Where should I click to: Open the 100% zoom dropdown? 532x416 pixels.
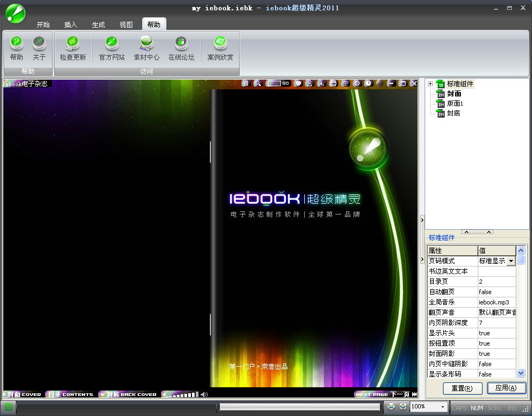(x=443, y=407)
